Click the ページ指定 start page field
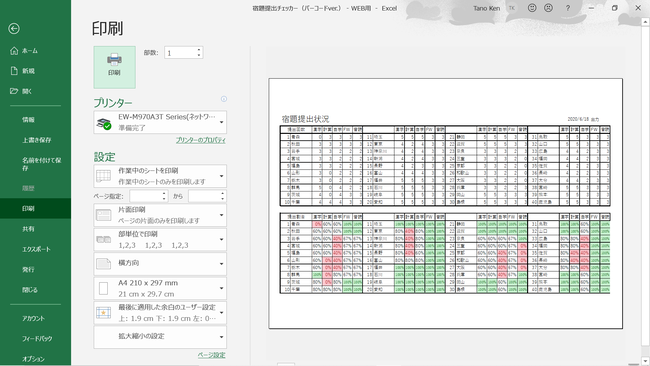650x366 pixels. [148, 196]
